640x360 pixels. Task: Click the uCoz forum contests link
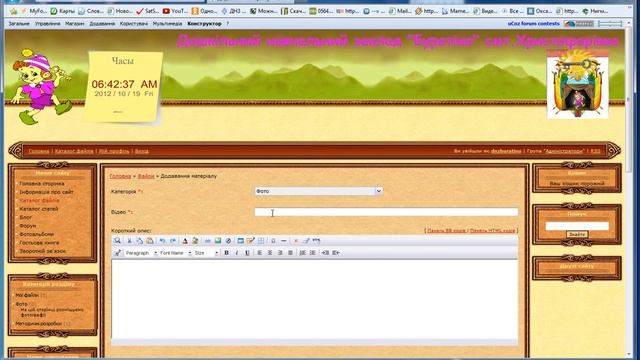point(533,24)
